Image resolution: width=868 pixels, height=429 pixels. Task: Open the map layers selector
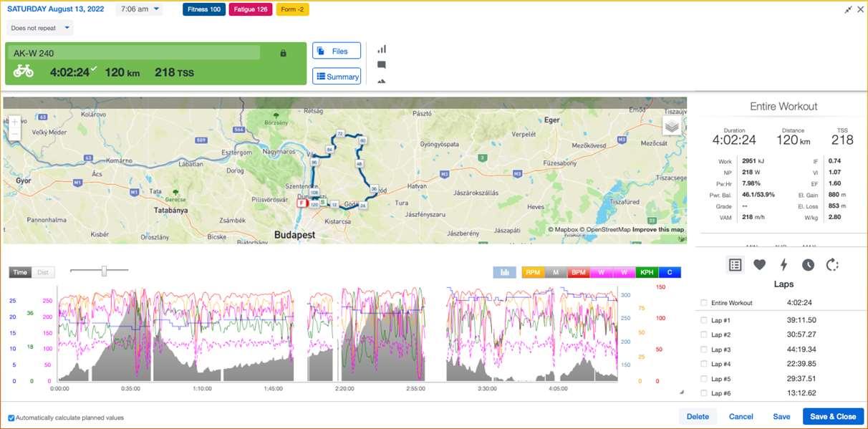pos(671,126)
